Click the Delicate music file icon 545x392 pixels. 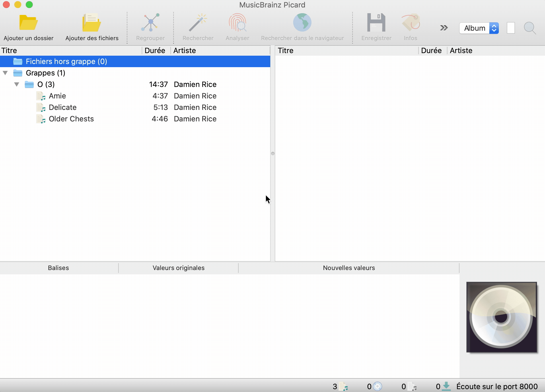41,107
